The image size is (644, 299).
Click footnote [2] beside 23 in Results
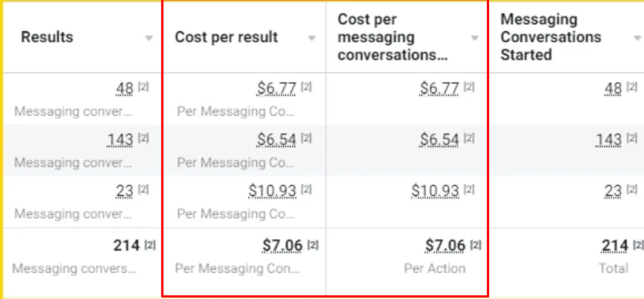pyautogui.click(x=143, y=189)
